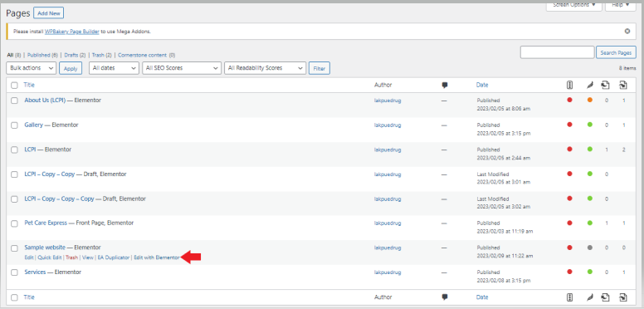Click the readability feather icon in footer row

coord(590,297)
